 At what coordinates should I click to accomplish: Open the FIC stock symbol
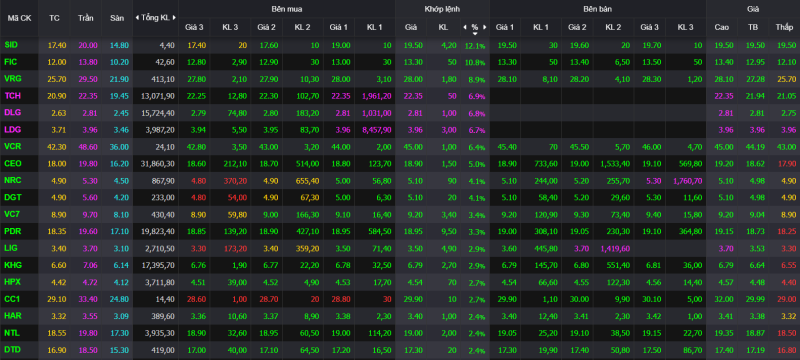(x=11, y=62)
